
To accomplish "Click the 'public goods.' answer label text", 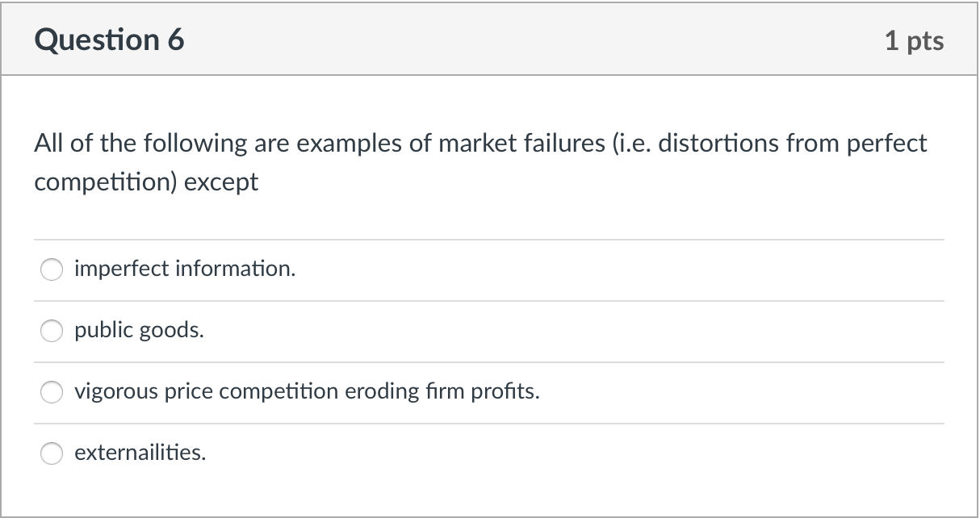I will point(138,330).
